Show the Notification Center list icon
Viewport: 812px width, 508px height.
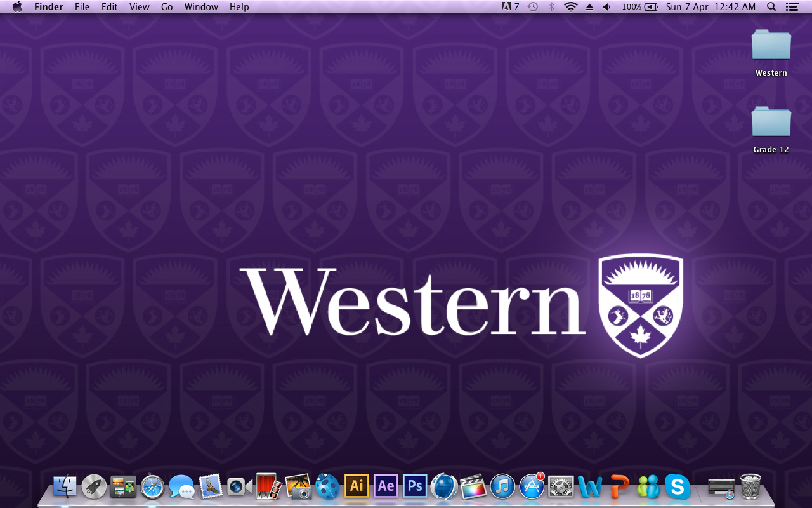click(792, 7)
